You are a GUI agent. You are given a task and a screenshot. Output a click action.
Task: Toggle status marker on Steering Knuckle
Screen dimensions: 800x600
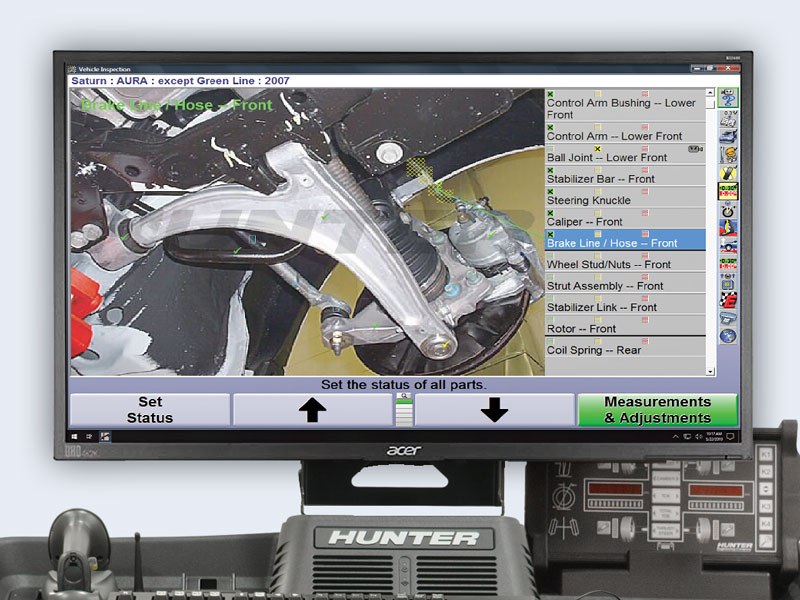click(x=549, y=193)
